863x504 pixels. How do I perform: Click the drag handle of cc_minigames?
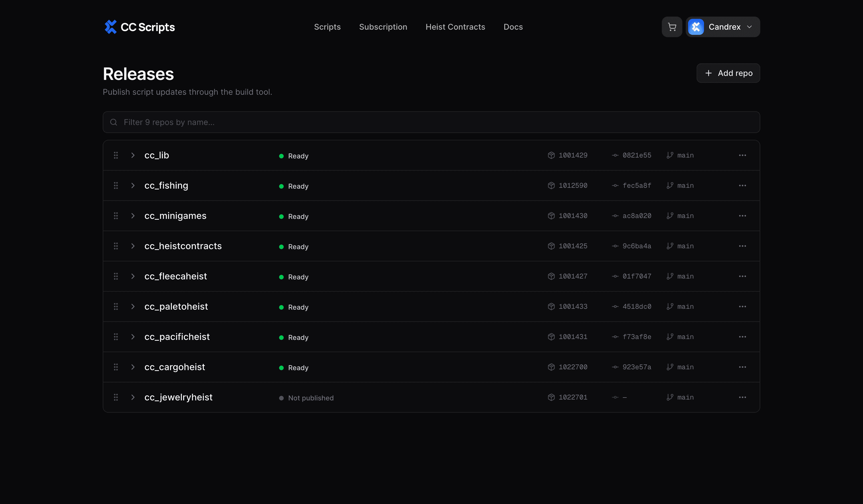(x=116, y=216)
